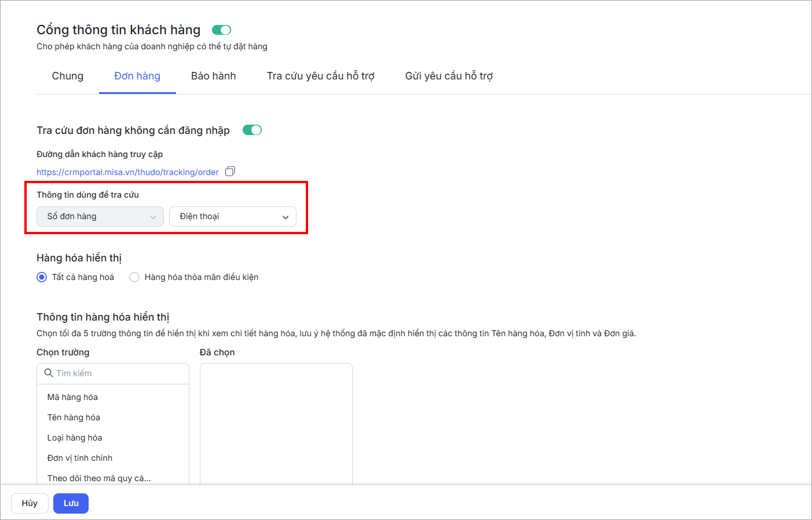Screen dimensions: 812x520
Task: Open Gửi yêu cầu hỗ trợ tab
Action: (x=449, y=76)
